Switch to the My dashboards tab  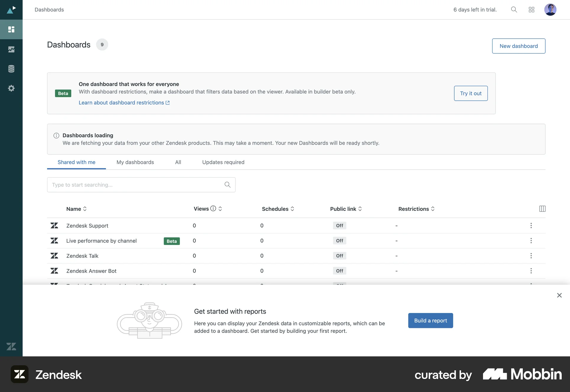135,162
